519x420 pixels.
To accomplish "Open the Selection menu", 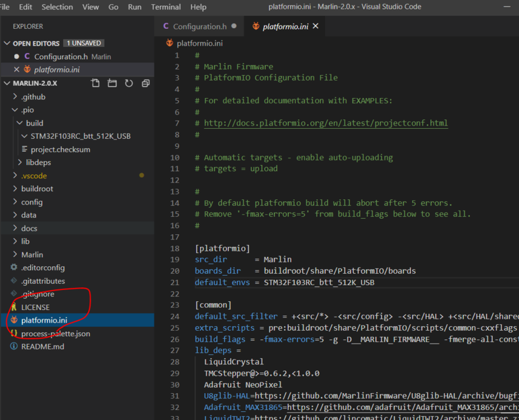I will tap(57, 7).
